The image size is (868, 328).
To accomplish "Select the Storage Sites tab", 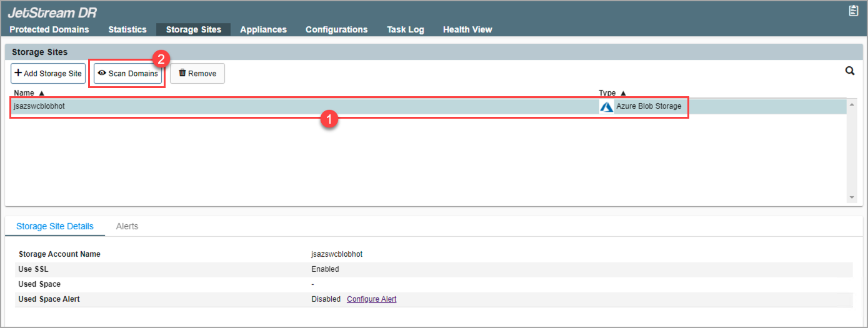I will click(193, 29).
